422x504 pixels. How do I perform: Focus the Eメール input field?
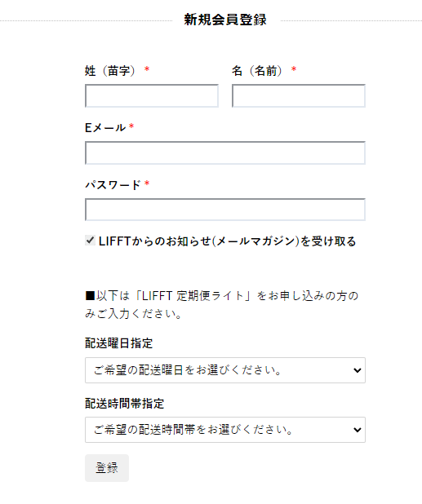coord(225,153)
